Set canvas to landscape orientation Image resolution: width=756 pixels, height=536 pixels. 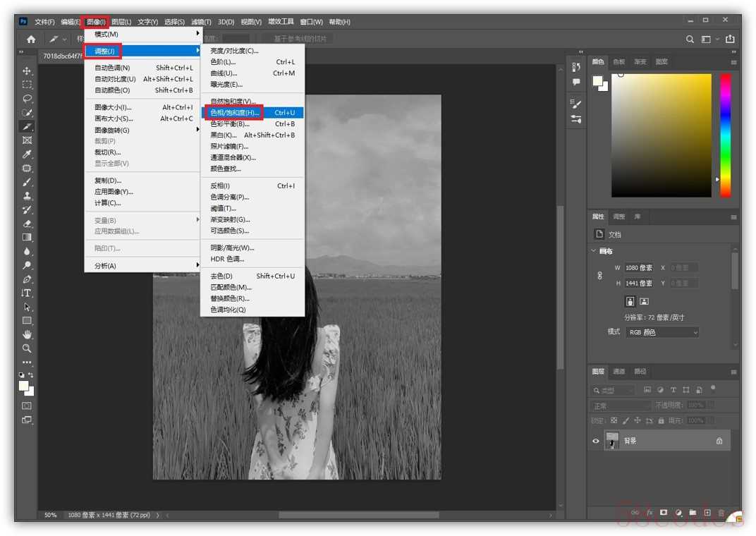point(644,301)
